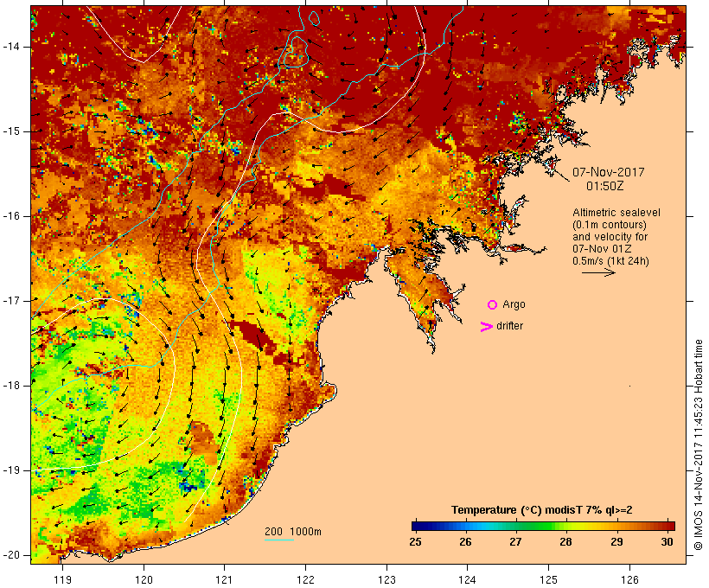
Task: Click the temperature color bar at 28
Action: coord(565,526)
